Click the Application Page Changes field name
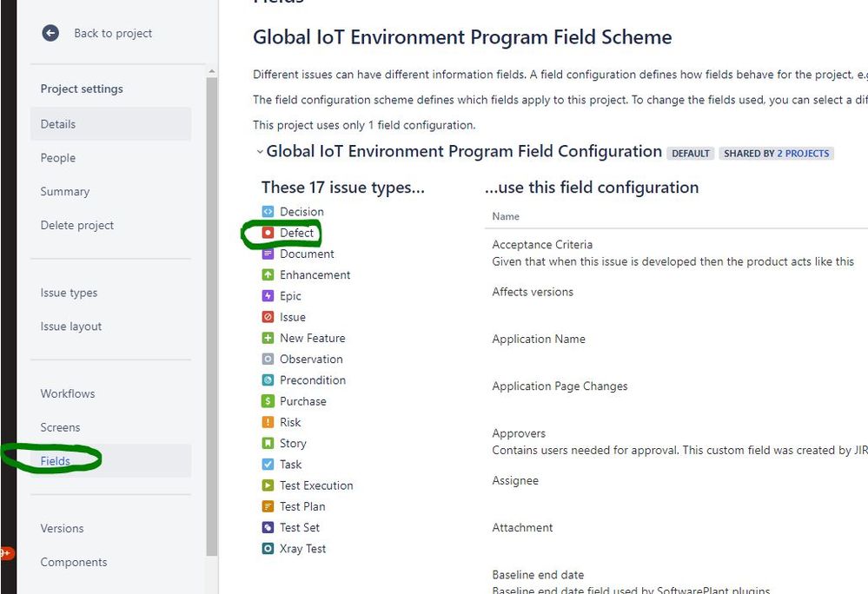This screenshot has width=868, height=594. point(560,386)
